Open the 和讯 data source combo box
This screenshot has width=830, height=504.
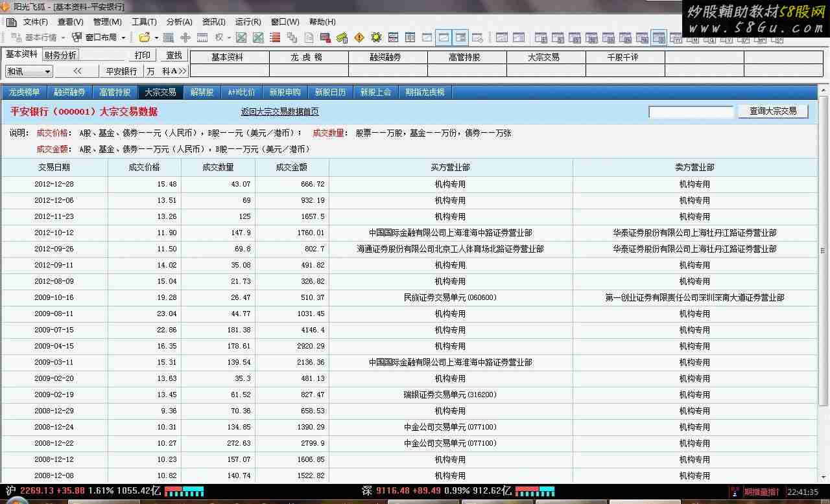point(29,71)
